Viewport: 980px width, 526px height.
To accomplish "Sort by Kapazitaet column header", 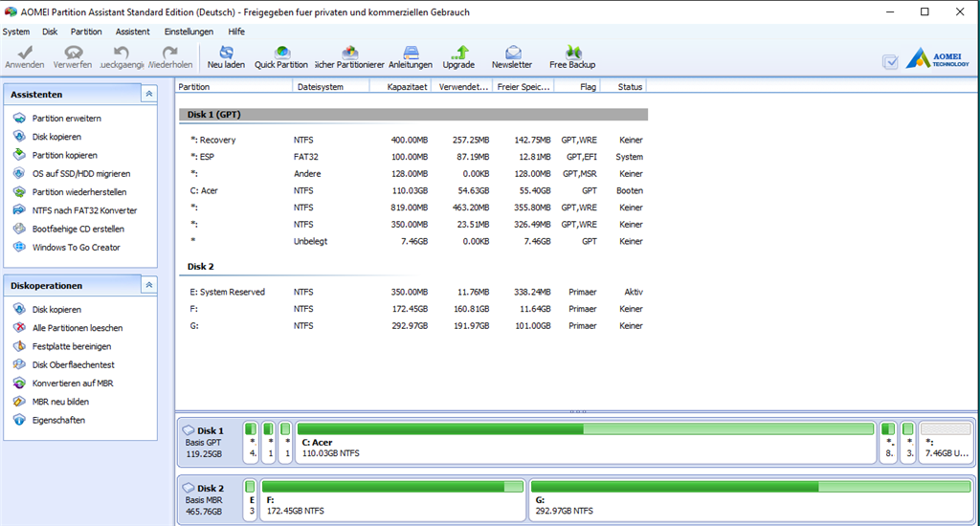I will coord(401,87).
